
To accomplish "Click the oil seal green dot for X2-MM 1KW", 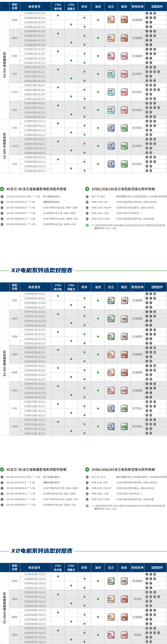I will (98, 128).
